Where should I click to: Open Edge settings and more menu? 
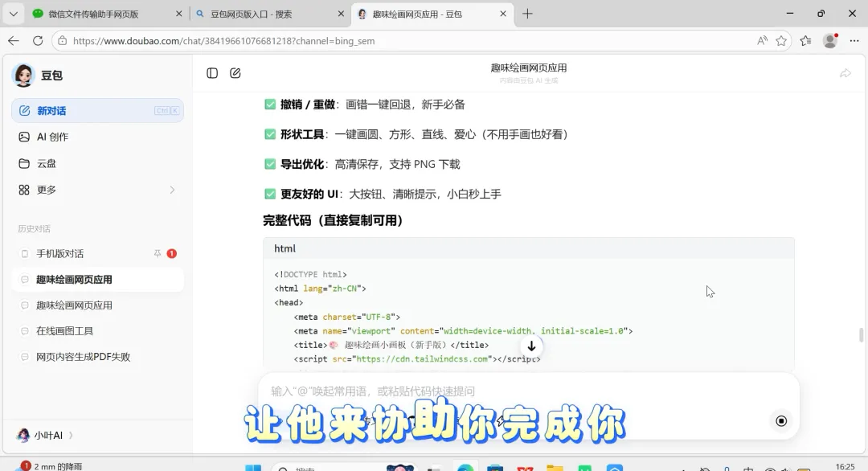[854, 41]
